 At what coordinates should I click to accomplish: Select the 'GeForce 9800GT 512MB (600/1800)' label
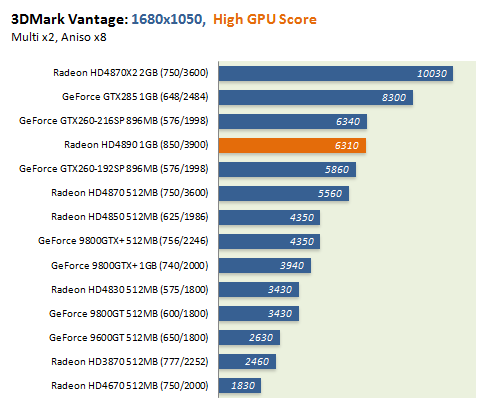[129, 314]
